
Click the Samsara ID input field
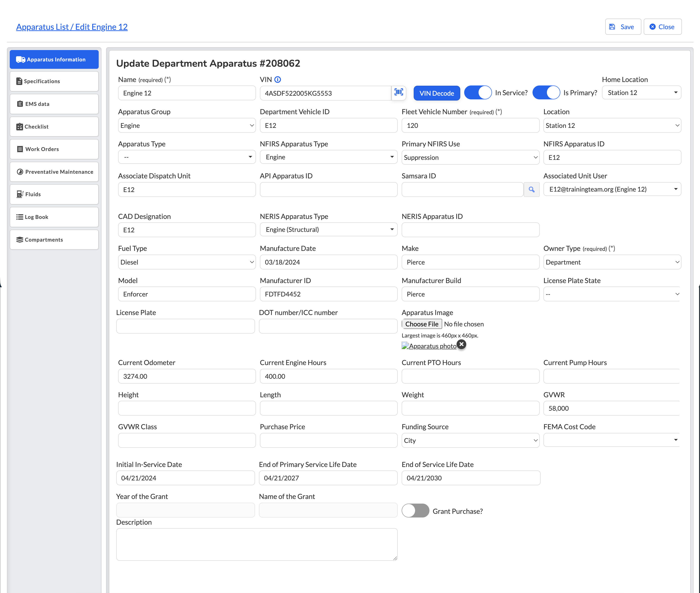[462, 190]
